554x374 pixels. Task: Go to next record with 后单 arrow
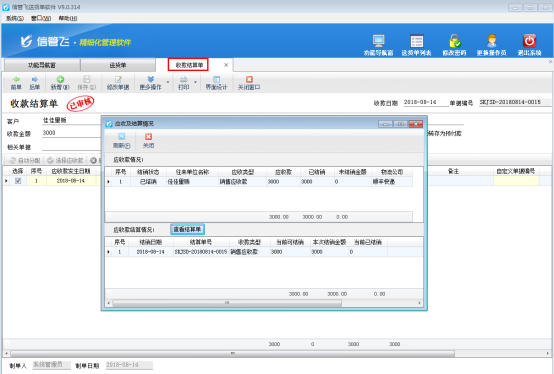(x=35, y=79)
